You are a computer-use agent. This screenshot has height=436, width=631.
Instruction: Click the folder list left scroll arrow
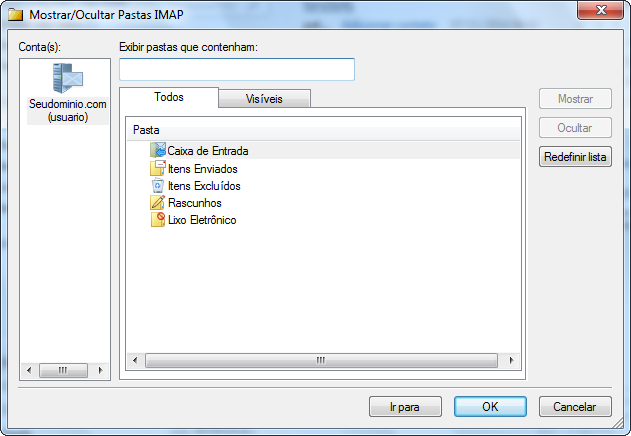135,360
